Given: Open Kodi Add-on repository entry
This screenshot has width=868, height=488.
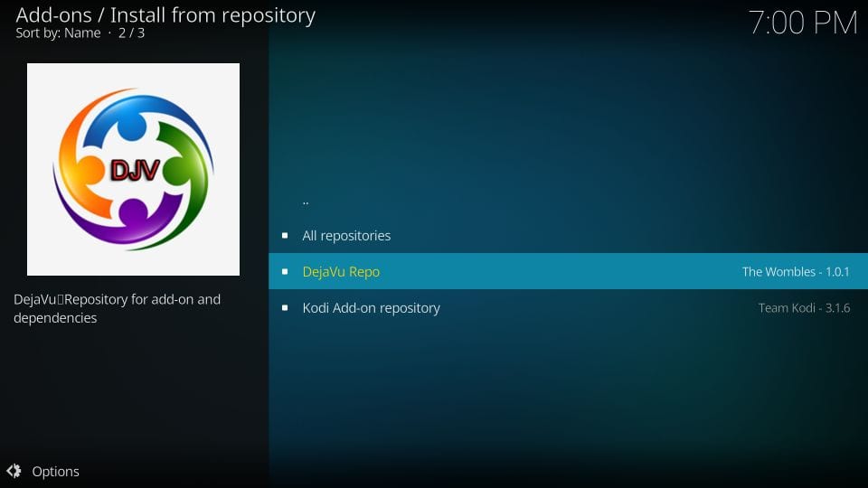Looking at the screenshot, I should pyautogui.click(x=568, y=307).
